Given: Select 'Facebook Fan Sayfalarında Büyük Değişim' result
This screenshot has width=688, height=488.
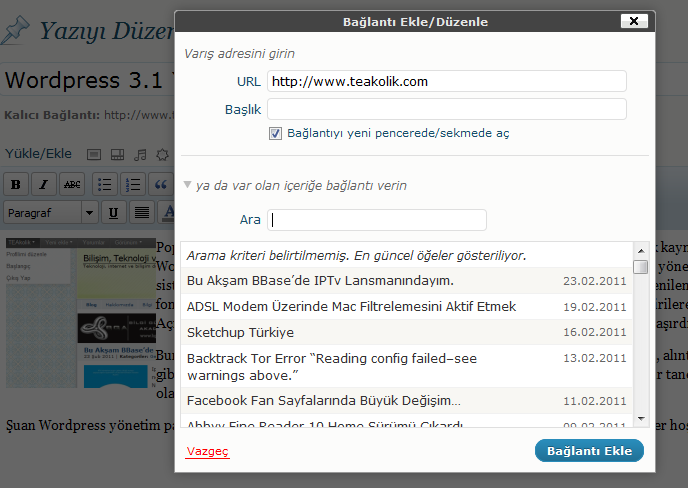Looking at the screenshot, I should (407, 401).
